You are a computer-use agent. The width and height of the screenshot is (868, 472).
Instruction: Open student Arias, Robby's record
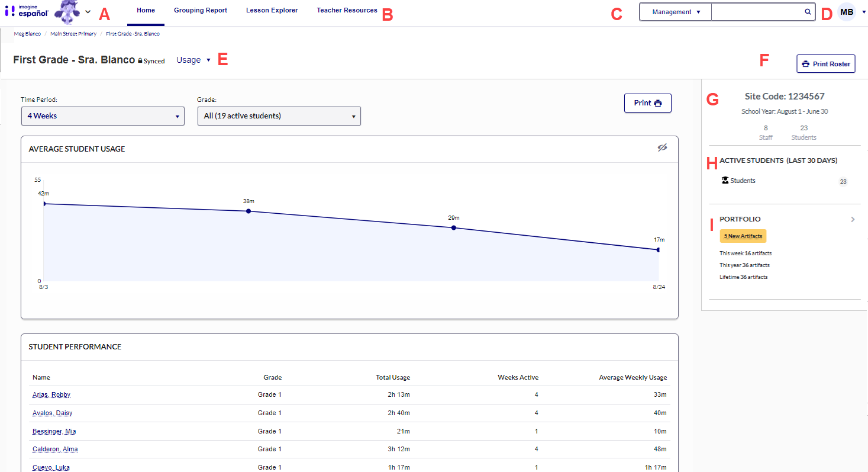pyautogui.click(x=51, y=395)
